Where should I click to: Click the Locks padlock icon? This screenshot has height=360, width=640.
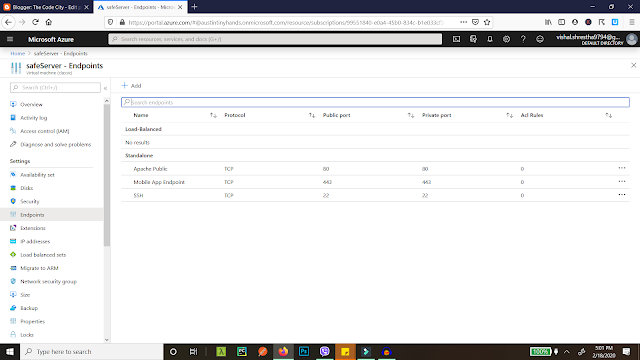(13, 335)
